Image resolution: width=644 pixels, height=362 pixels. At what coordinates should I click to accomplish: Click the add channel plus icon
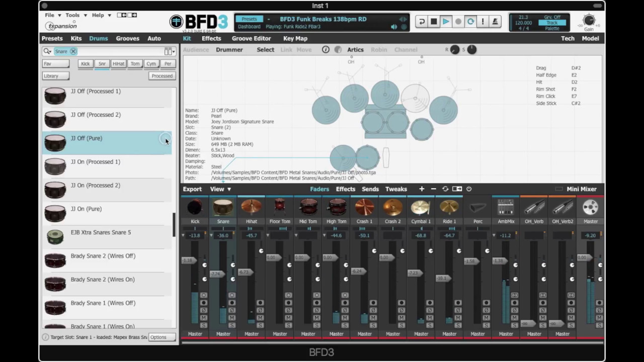422,189
